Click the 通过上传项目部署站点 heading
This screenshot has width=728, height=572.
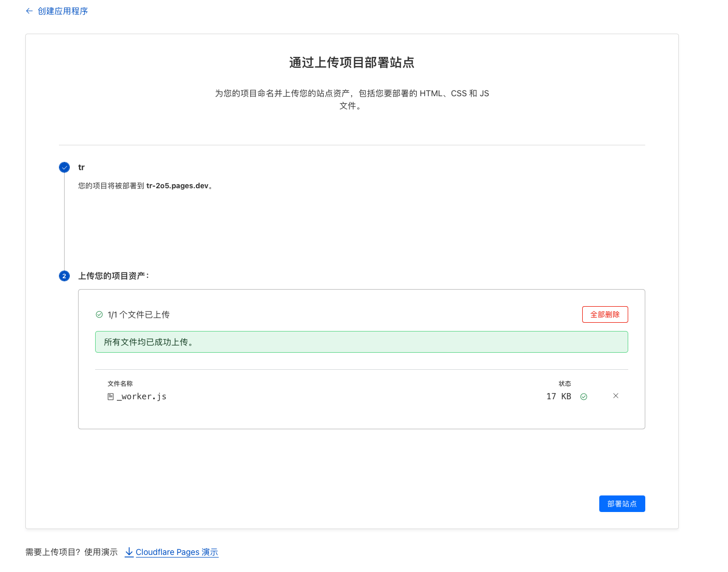click(x=352, y=63)
